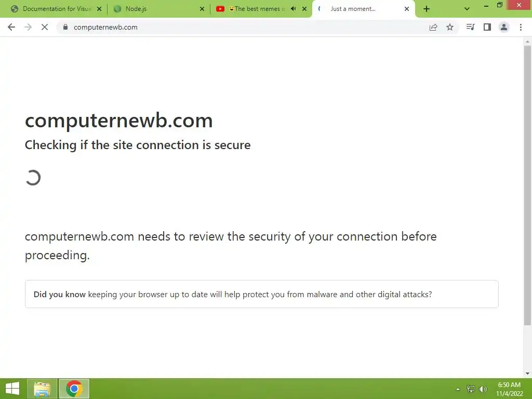Open the media controls icon
Image resolution: width=532 pixels, height=399 pixels.
point(470,27)
